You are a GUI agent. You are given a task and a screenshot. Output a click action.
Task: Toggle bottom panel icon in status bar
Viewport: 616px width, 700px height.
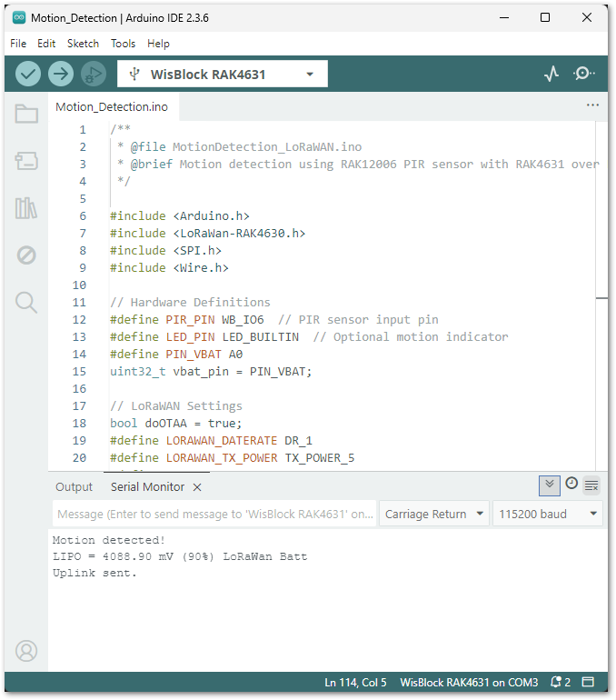click(x=589, y=682)
